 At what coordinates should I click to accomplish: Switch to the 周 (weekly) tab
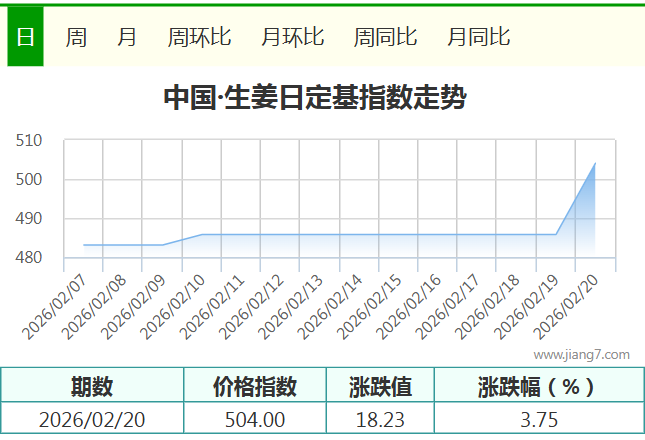pyautogui.click(x=76, y=37)
